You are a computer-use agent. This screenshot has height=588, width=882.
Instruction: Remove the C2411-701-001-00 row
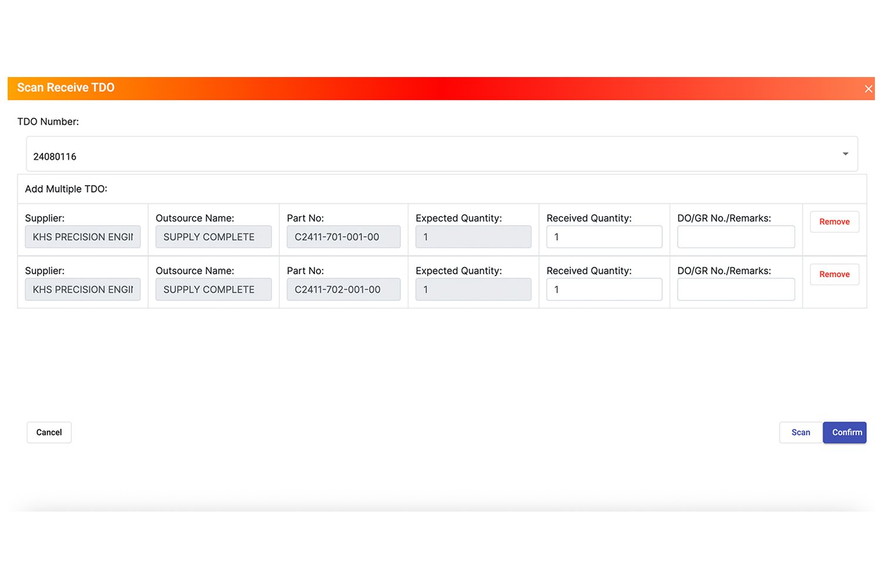[834, 222]
